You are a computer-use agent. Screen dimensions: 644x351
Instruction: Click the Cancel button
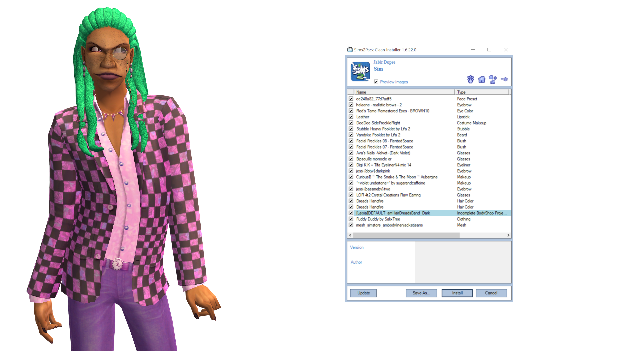(491, 293)
